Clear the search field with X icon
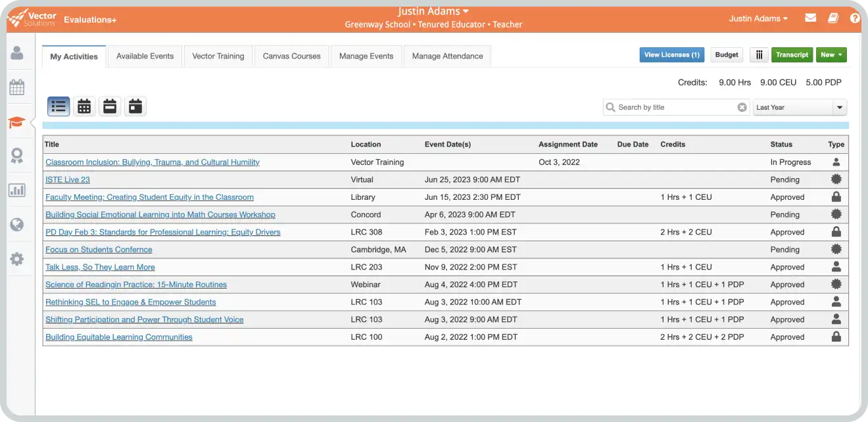 click(742, 107)
